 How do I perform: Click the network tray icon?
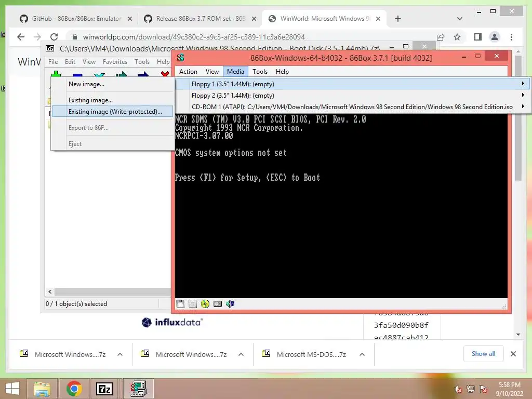[470, 389]
